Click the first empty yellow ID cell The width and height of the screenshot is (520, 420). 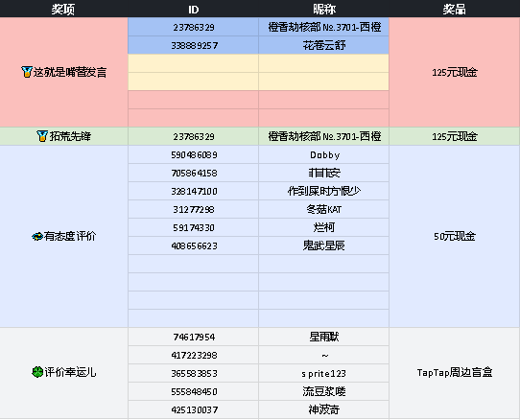pyautogui.click(x=194, y=63)
